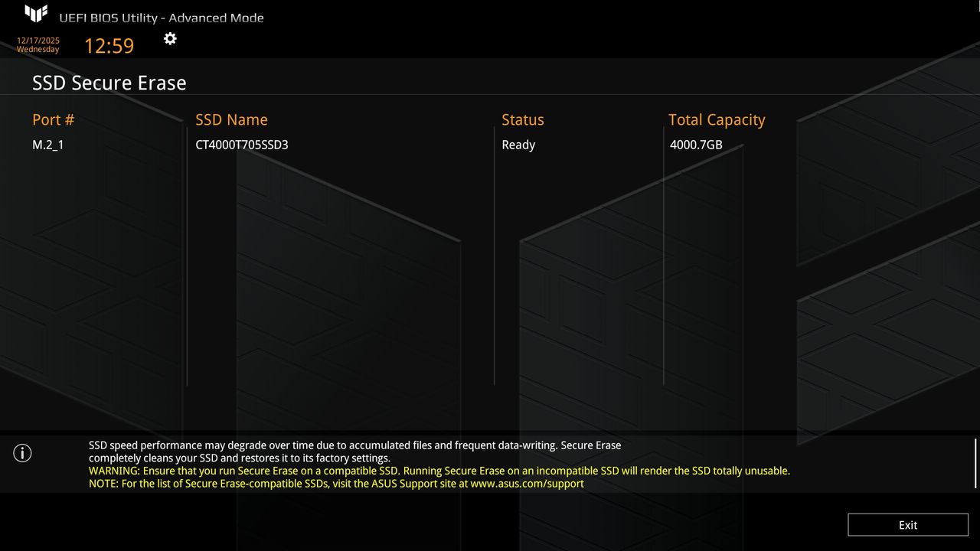Click the Ready status indicator
980x551 pixels.
(x=518, y=145)
